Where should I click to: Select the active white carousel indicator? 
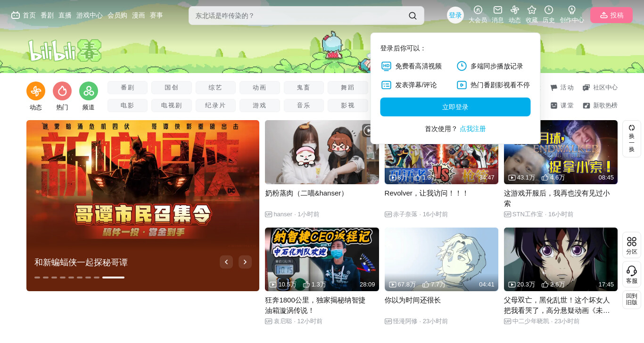click(113, 278)
